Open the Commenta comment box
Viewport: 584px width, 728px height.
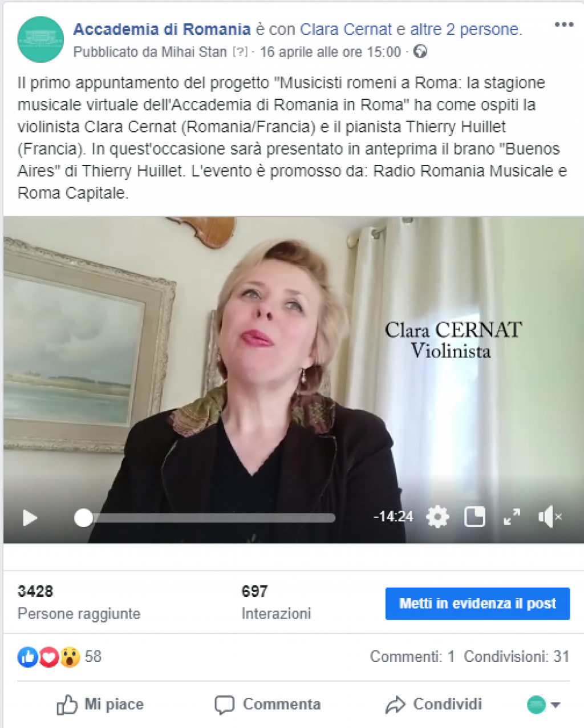point(267,705)
